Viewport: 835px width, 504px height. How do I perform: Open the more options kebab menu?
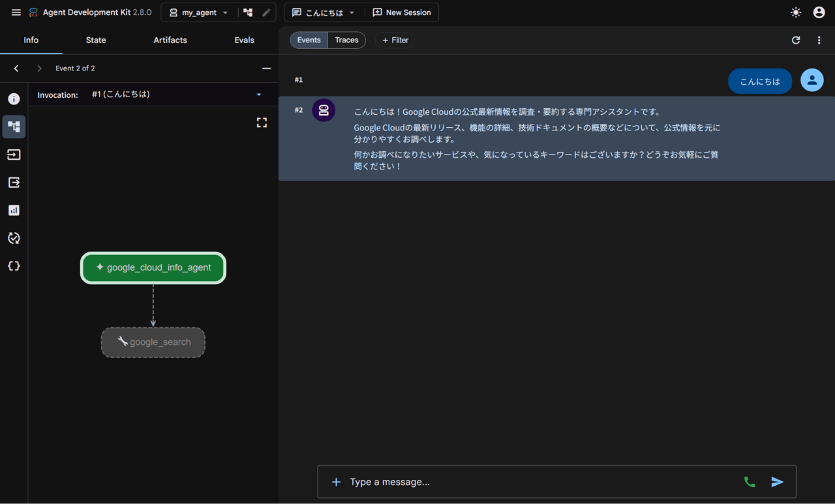coord(819,40)
